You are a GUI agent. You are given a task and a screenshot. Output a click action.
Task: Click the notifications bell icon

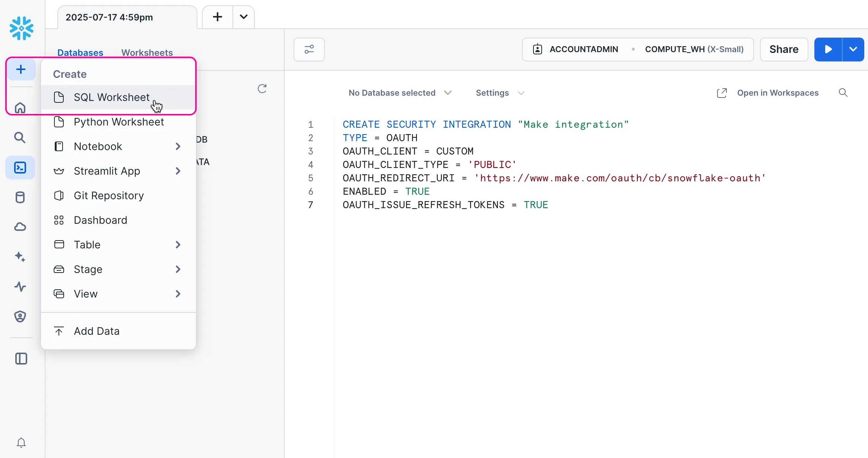point(21,442)
